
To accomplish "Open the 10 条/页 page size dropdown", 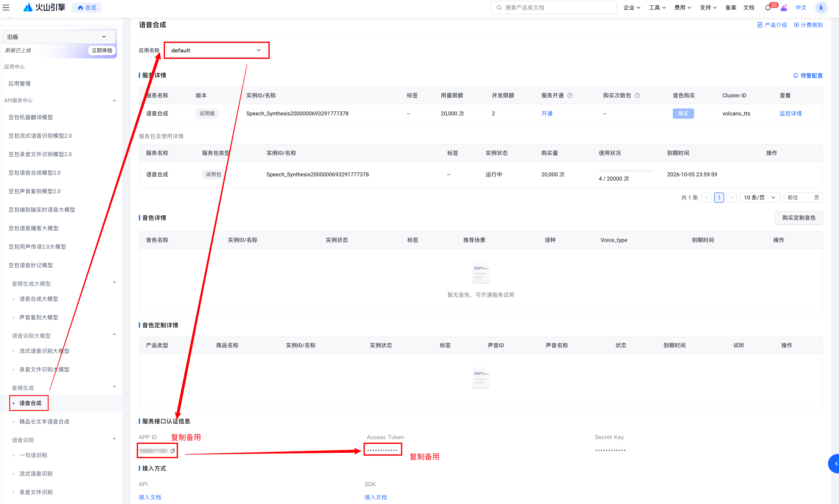I will coord(759,197).
